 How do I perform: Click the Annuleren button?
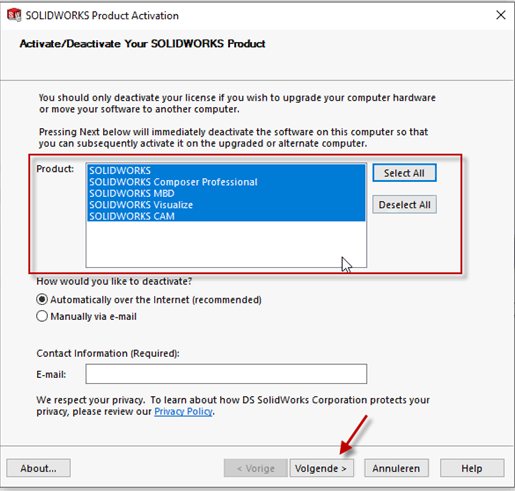[396, 468]
